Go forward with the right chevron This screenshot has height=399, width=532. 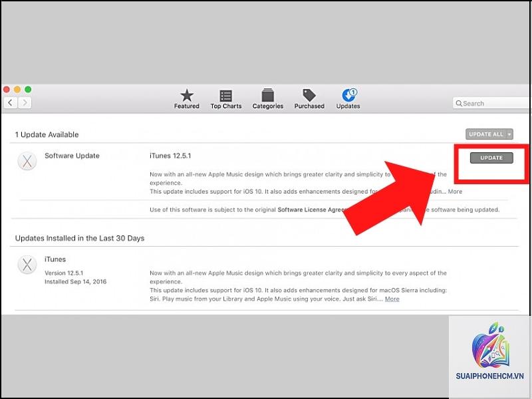click(25, 102)
